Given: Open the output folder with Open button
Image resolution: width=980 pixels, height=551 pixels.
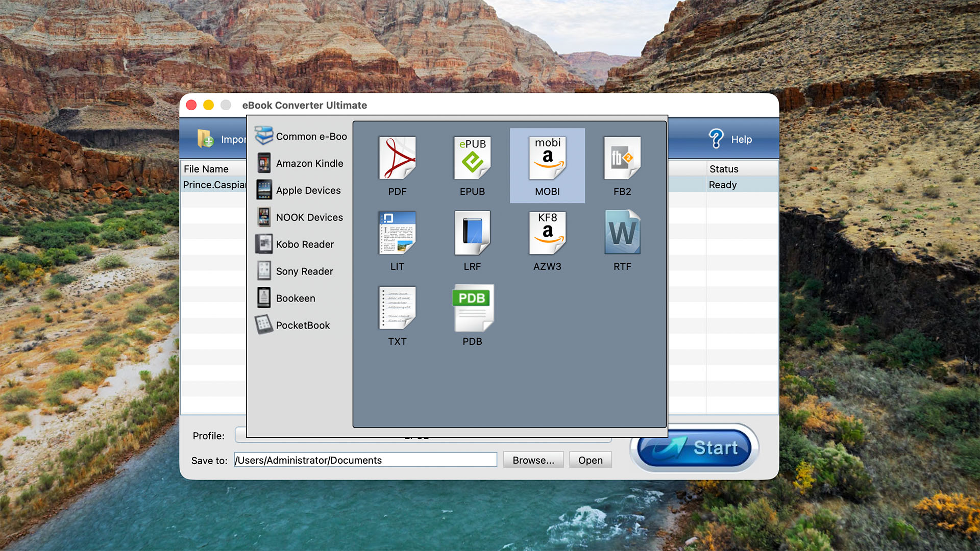Looking at the screenshot, I should (x=591, y=460).
